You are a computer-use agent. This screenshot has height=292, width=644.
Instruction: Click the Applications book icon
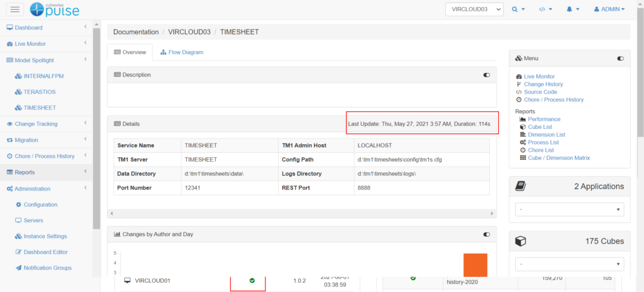521,186
